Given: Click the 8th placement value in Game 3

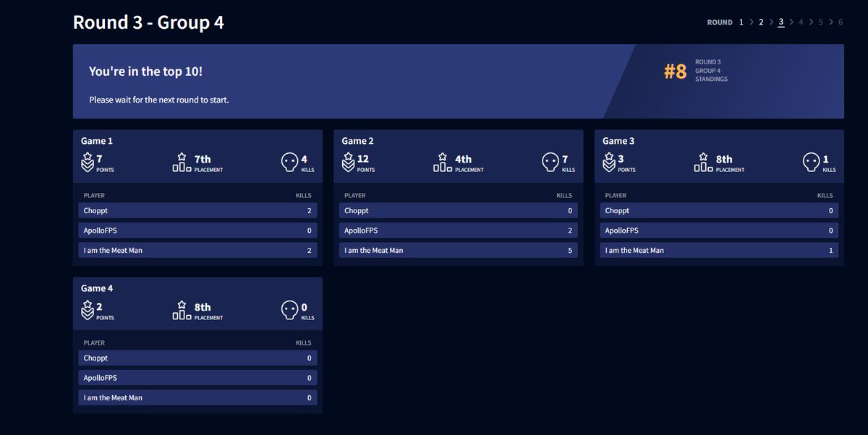Looking at the screenshot, I should (724, 159).
